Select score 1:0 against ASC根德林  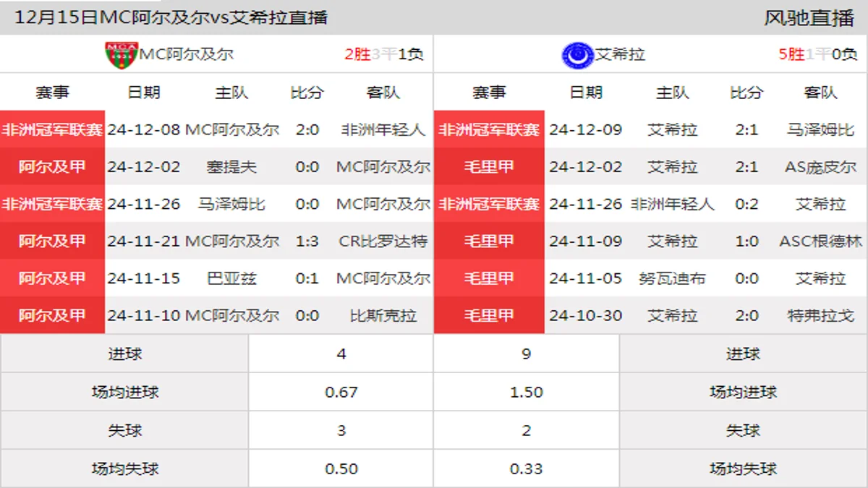click(747, 241)
